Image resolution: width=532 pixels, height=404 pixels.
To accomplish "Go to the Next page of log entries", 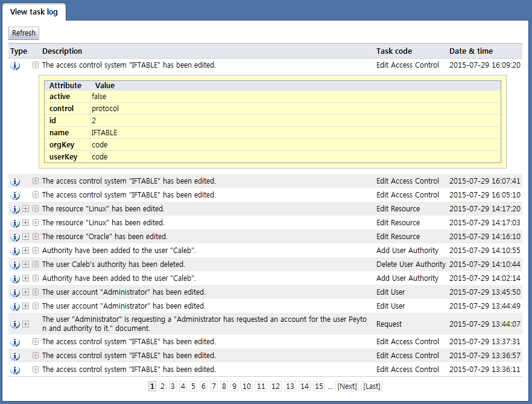I will click(347, 386).
